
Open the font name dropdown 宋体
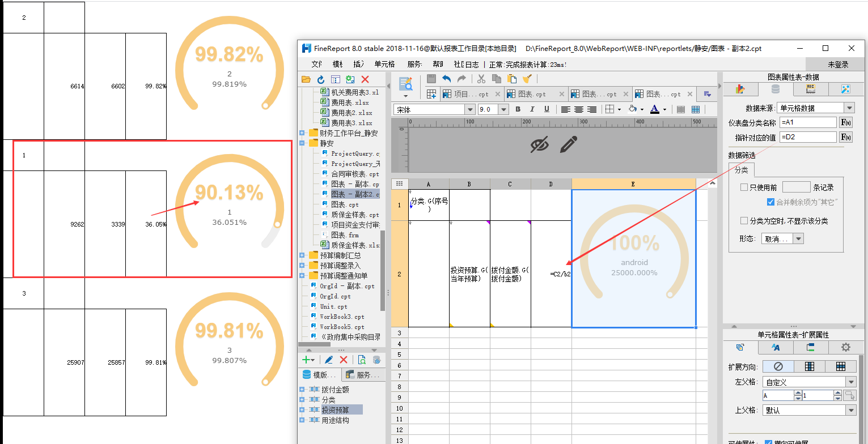pyautogui.click(x=469, y=109)
